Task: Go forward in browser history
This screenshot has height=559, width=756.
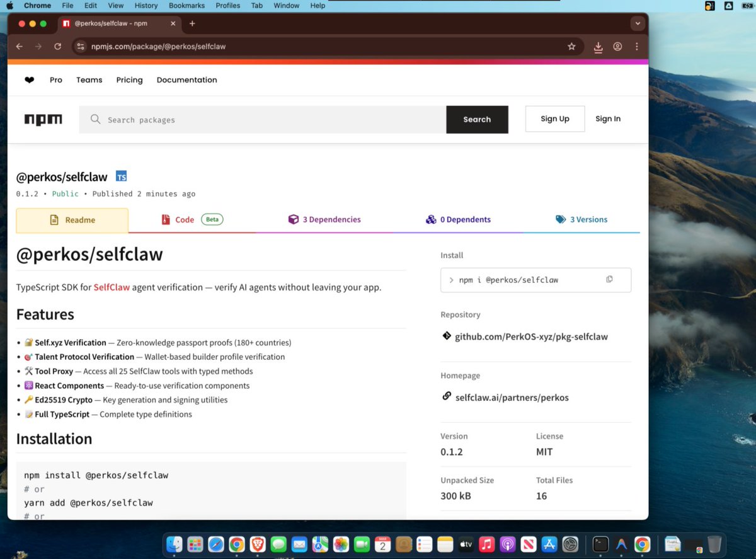Action: click(38, 47)
